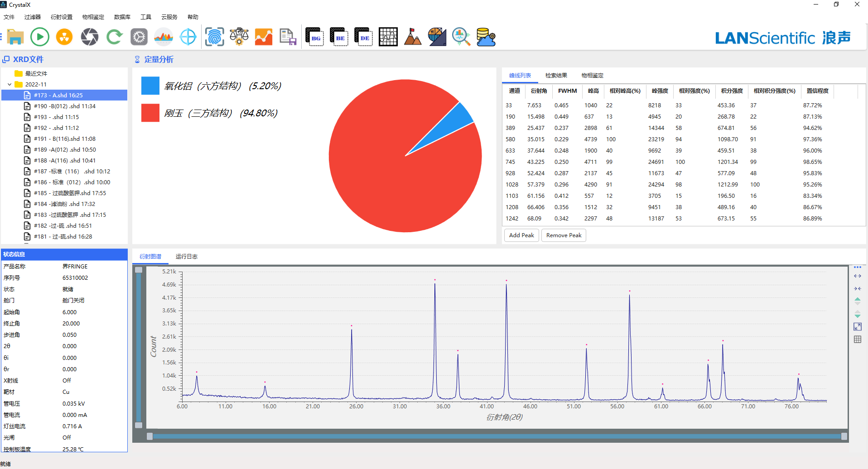868x469 pixels.
Task: Click the Add Peak button
Action: (x=521, y=235)
